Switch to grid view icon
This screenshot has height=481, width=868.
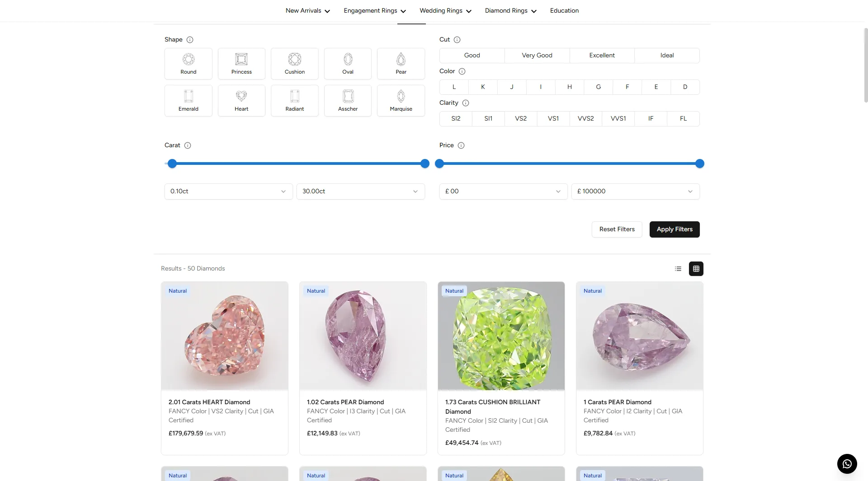(x=696, y=269)
